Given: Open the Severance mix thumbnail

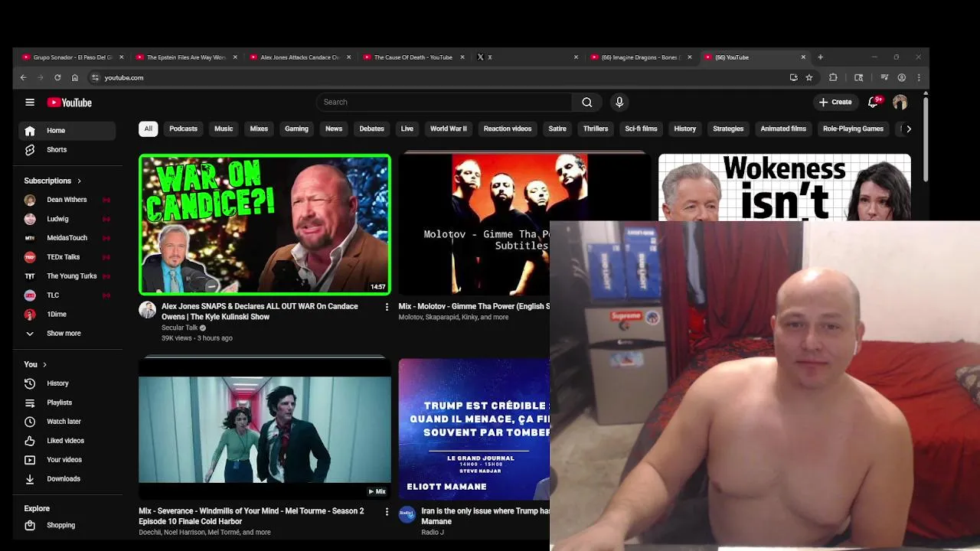Looking at the screenshot, I should 265,429.
